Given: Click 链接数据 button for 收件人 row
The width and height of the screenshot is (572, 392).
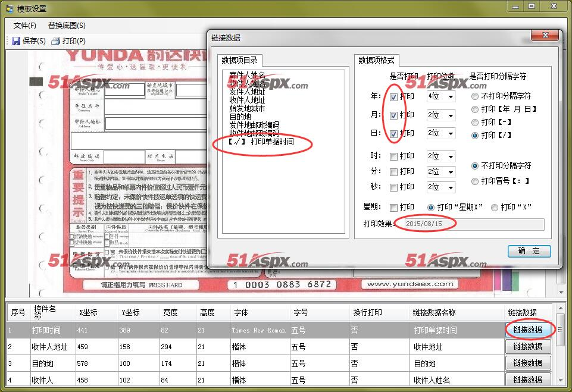Looking at the screenshot, I should click(x=527, y=380).
